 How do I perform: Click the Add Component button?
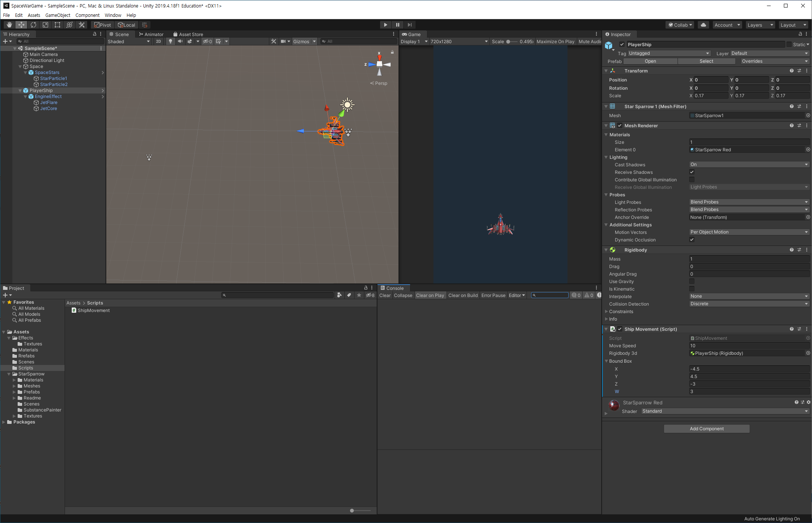(x=706, y=429)
